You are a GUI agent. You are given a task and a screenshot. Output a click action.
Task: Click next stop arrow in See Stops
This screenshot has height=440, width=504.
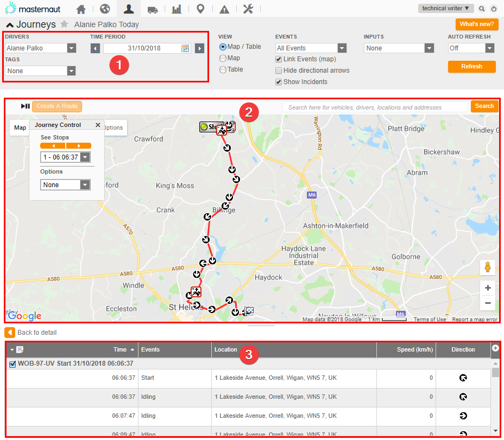pos(79,146)
